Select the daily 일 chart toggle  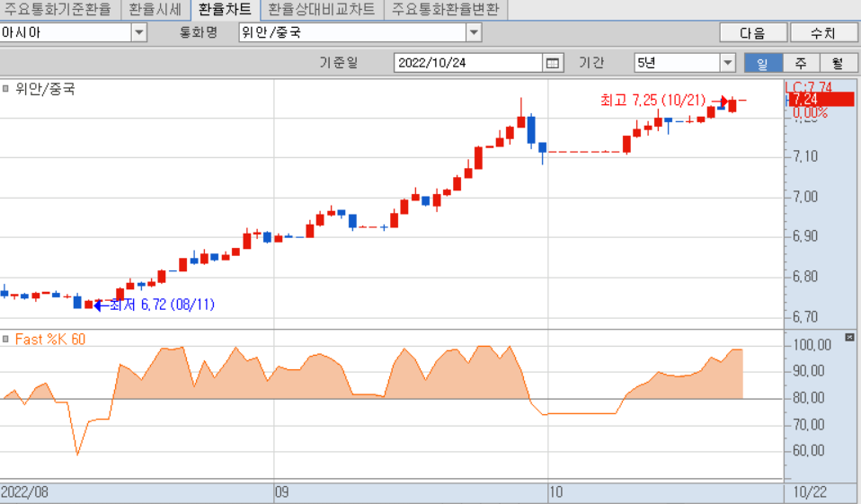pos(763,63)
